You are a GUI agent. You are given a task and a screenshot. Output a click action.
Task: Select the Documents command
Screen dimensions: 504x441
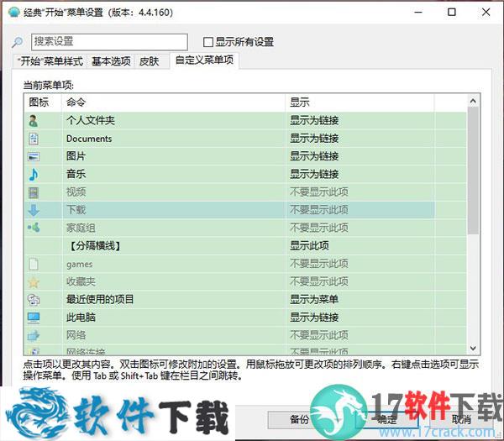click(89, 139)
